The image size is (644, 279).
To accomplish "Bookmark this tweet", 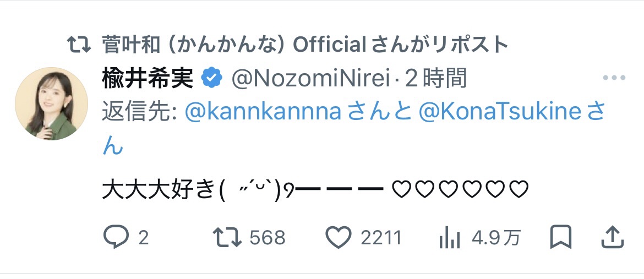I will tap(561, 237).
